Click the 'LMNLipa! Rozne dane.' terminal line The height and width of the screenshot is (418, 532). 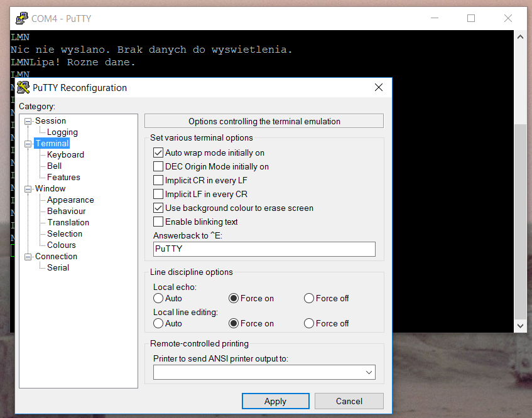[73, 62]
